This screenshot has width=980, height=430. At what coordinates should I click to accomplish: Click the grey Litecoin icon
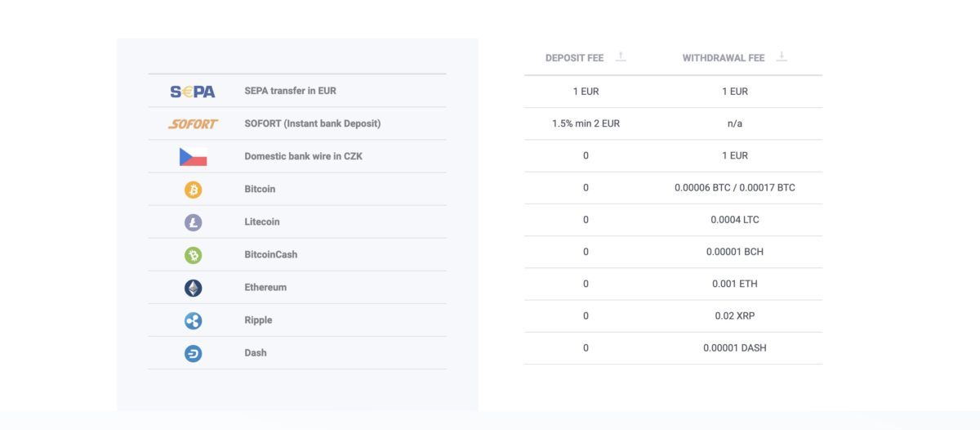(193, 222)
